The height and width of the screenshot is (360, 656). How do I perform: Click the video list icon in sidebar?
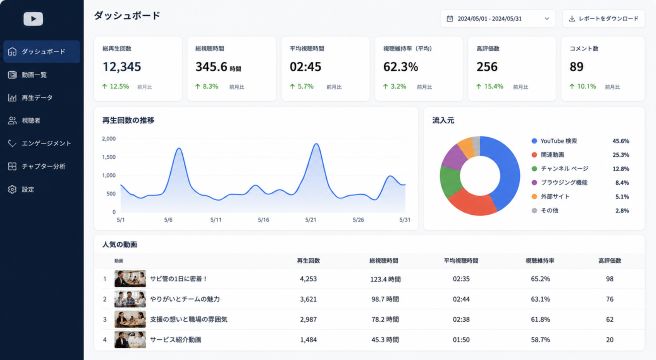tap(12, 75)
